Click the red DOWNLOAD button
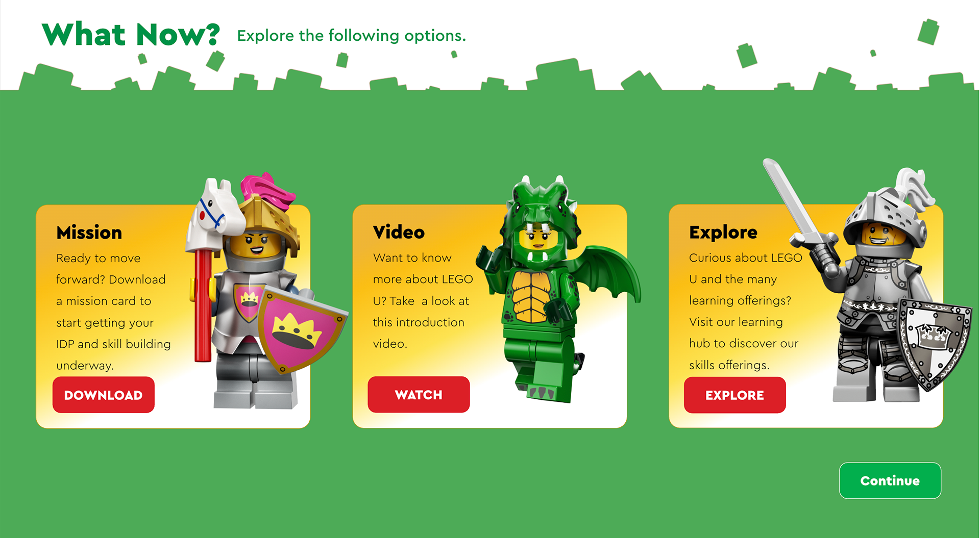 (x=104, y=395)
